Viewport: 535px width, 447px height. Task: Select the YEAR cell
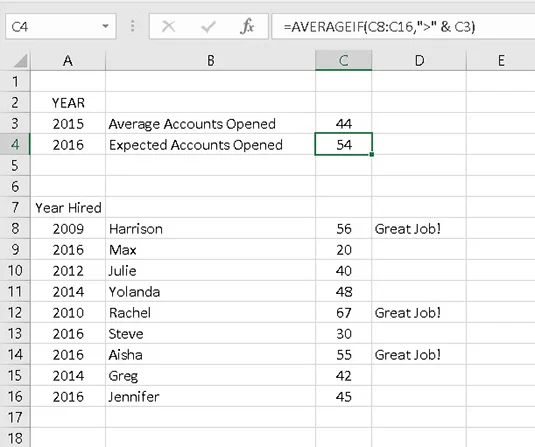pos(68,102)
